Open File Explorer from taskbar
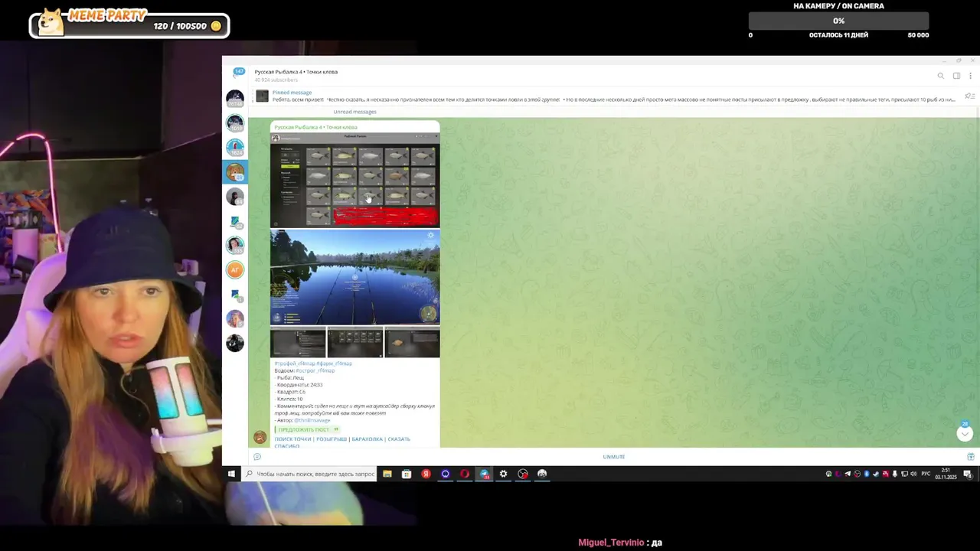980x551 pixels. click(387, 474)
